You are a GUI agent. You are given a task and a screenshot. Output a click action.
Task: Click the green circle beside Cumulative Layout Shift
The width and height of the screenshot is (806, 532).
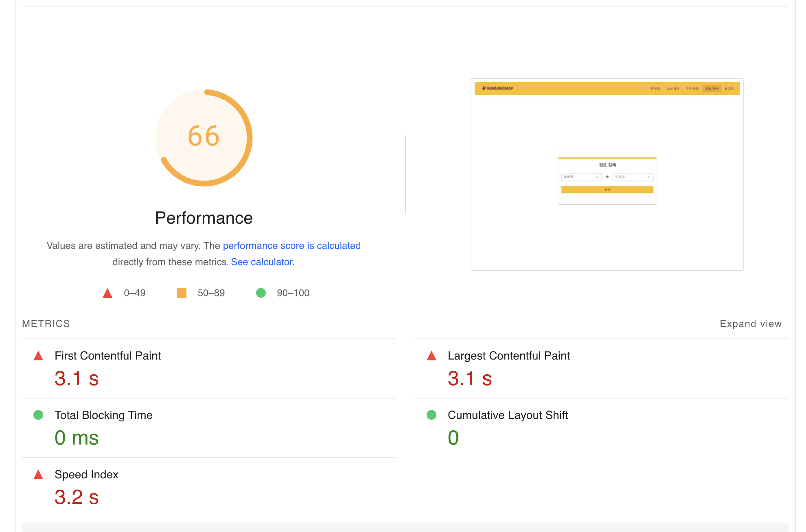pos(431,415)
